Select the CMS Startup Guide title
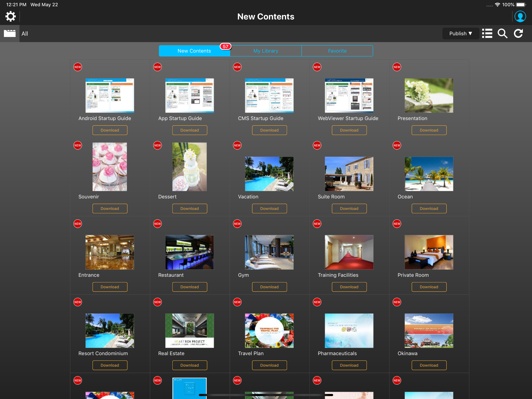 coord(261,118)
